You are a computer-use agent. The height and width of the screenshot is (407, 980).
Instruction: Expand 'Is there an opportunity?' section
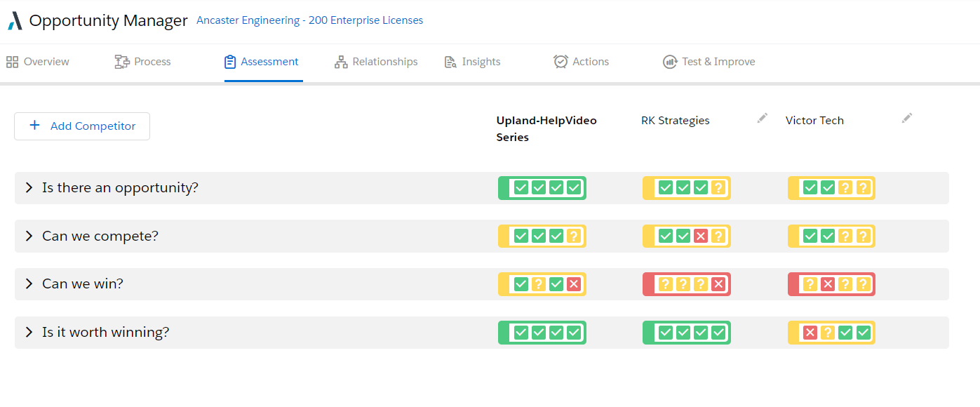click(x=29, y=188)
